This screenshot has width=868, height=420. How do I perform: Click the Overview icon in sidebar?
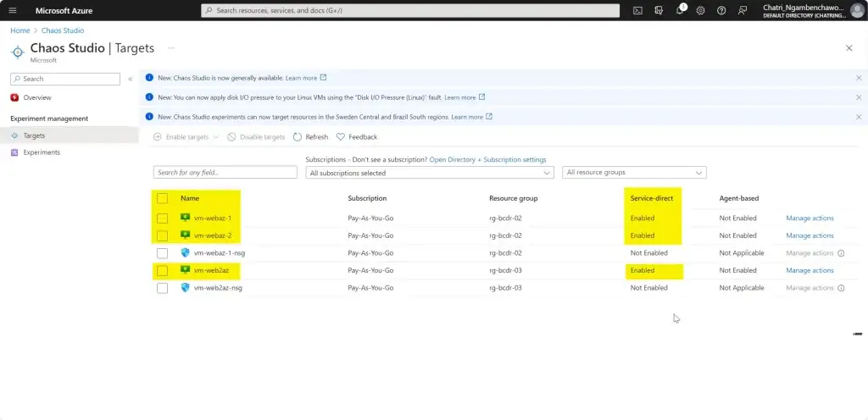pos(14,98)
